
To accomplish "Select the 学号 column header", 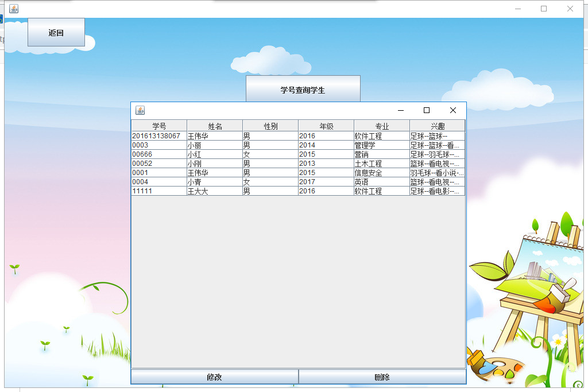I will [x=159, y=126].
